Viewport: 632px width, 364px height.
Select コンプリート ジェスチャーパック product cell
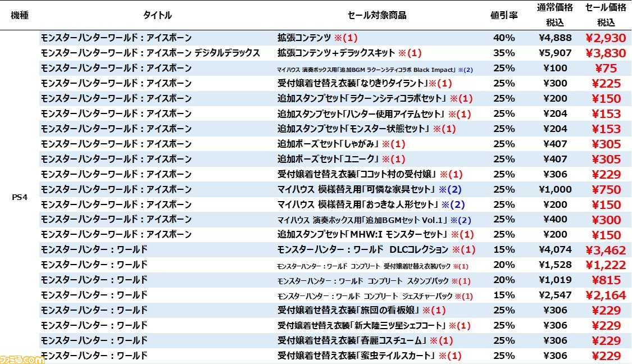[x=375, y=296]
